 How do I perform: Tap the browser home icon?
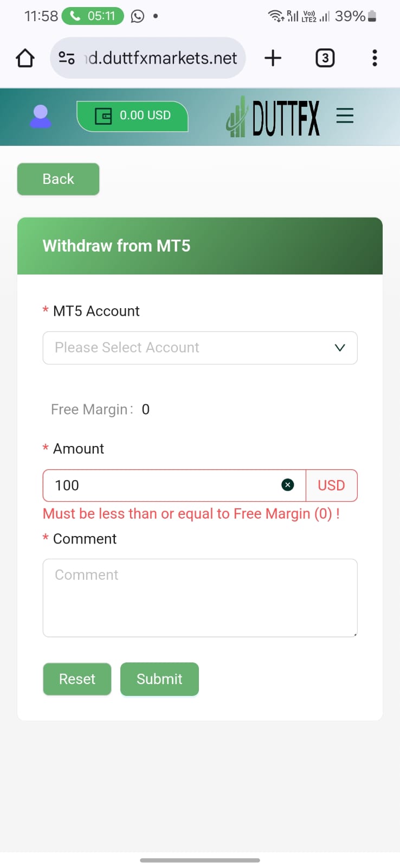coord(25,58)
